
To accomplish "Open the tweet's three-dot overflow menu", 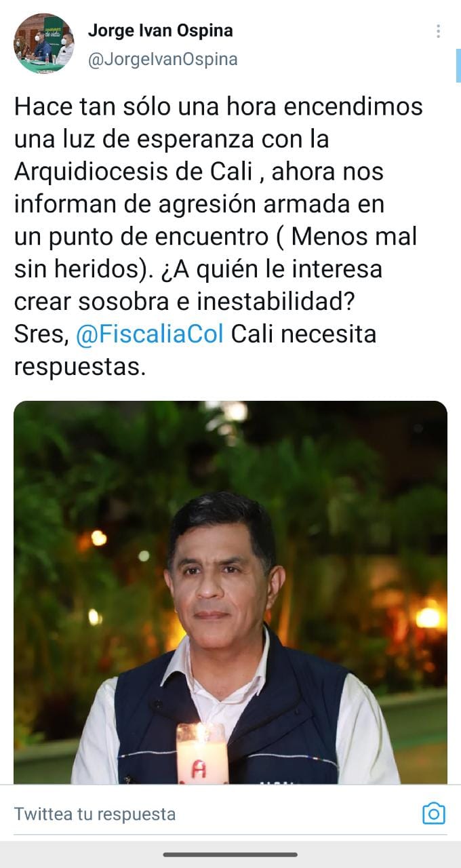I will [439, 31].
